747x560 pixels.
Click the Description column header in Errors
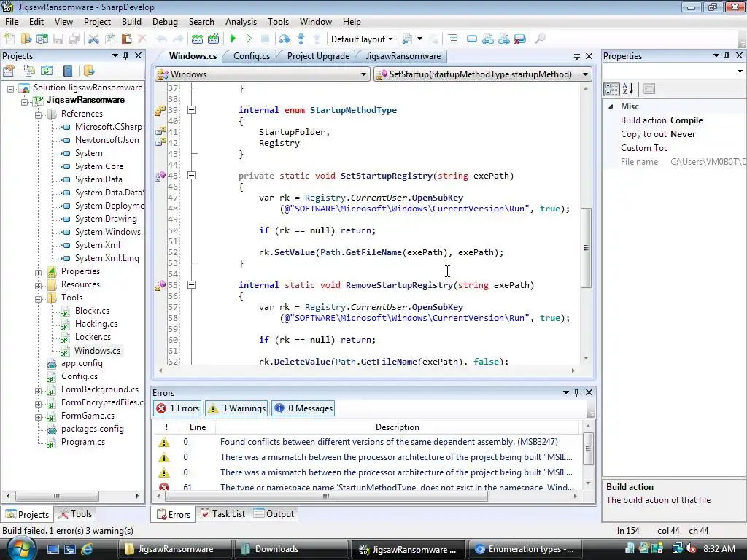click(398, 427)
